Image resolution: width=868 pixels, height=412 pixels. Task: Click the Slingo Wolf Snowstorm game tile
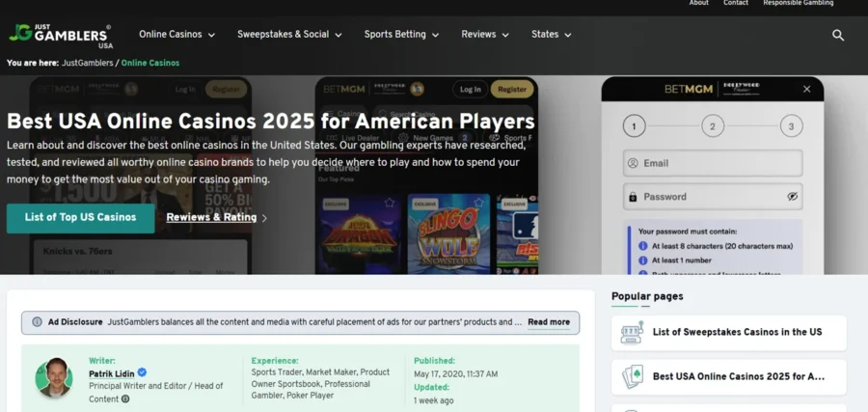tap(448, 233)
